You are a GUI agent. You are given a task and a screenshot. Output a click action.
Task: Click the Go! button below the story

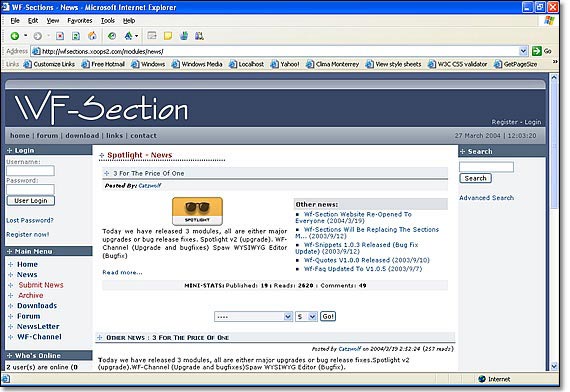pos(328,316)
